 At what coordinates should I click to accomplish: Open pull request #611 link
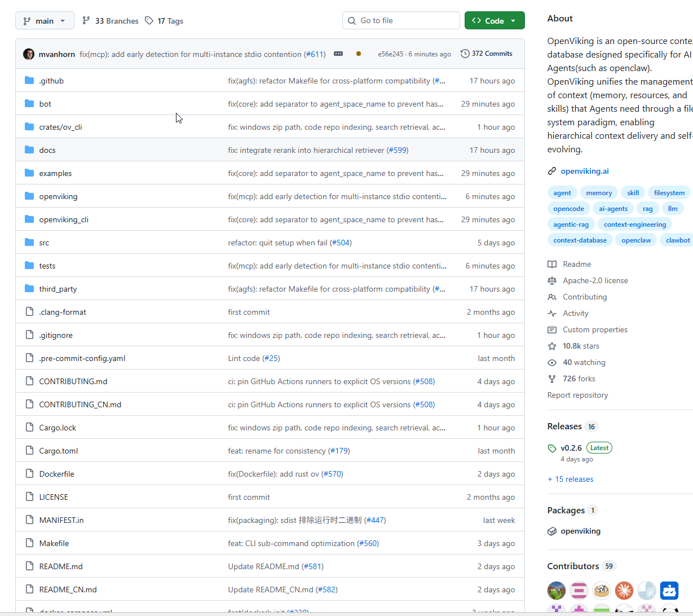point(315,54)
